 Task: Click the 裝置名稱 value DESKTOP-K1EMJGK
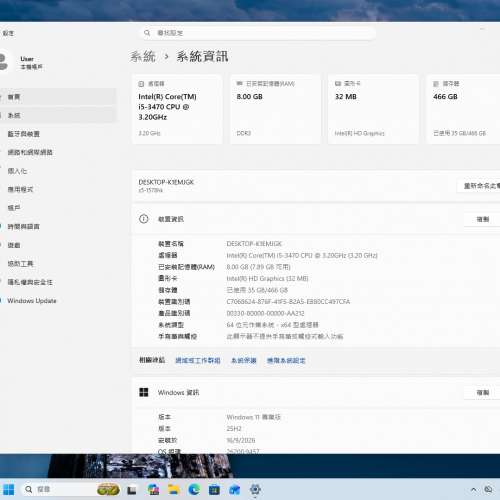pyautogui.click(x=254, y=244)
